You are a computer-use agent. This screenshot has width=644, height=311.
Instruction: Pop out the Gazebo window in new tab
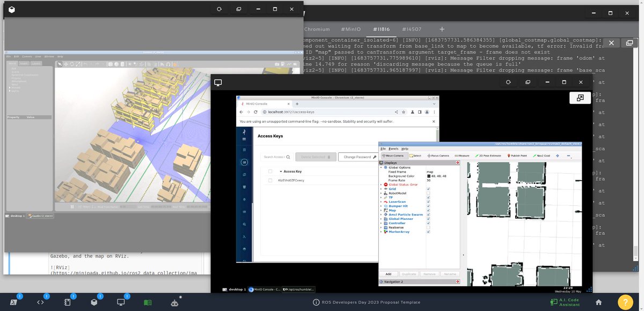(238, 9)
